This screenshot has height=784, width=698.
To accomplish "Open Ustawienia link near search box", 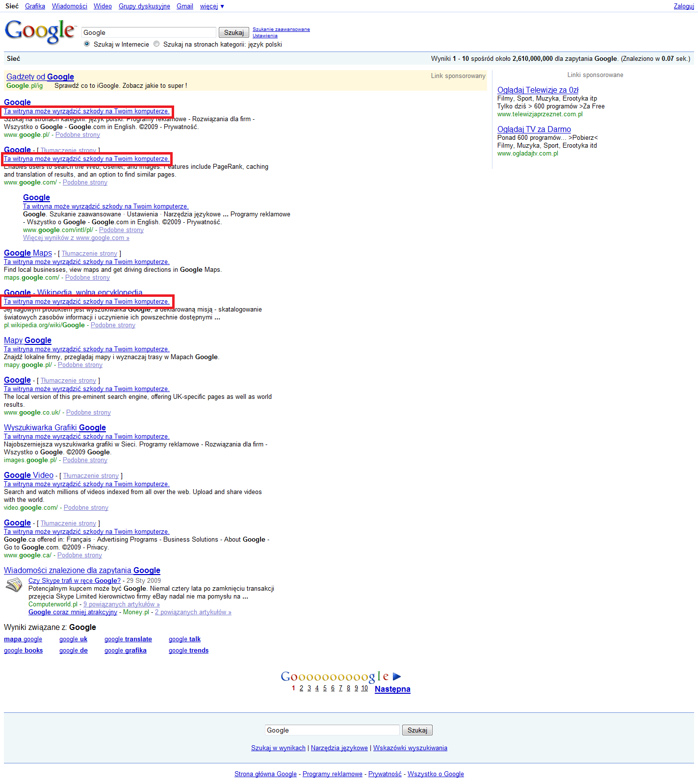I will pos(265,36).
